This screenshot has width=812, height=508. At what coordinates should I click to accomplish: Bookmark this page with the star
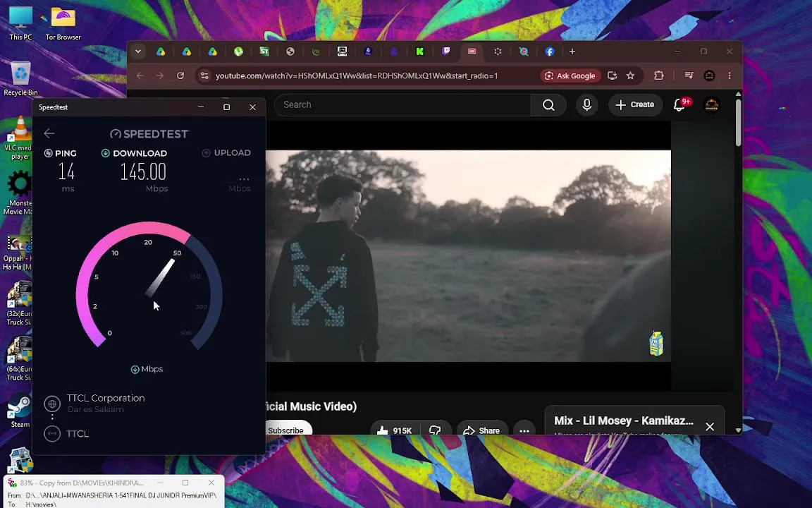(x=630, y=75)
